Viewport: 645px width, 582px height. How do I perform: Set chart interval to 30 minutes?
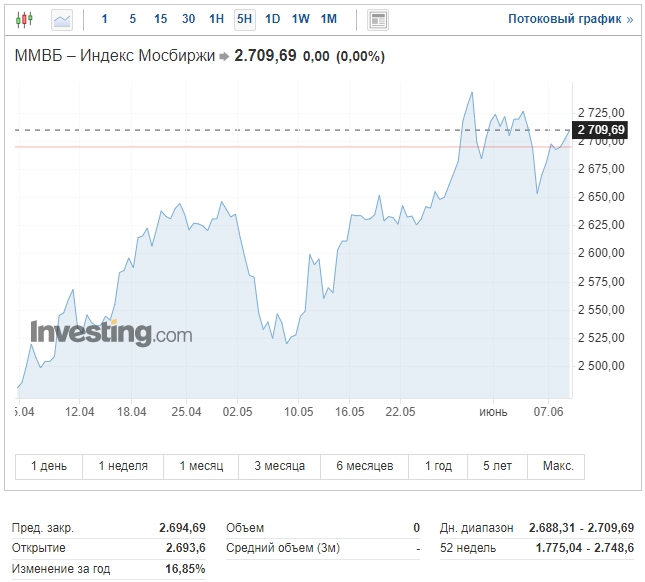[188, 19]
